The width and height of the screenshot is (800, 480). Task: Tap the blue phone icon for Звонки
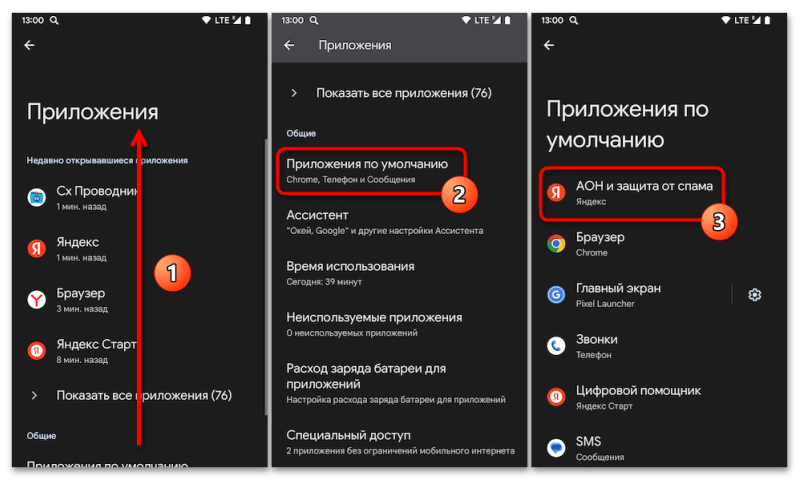point(556,346)
